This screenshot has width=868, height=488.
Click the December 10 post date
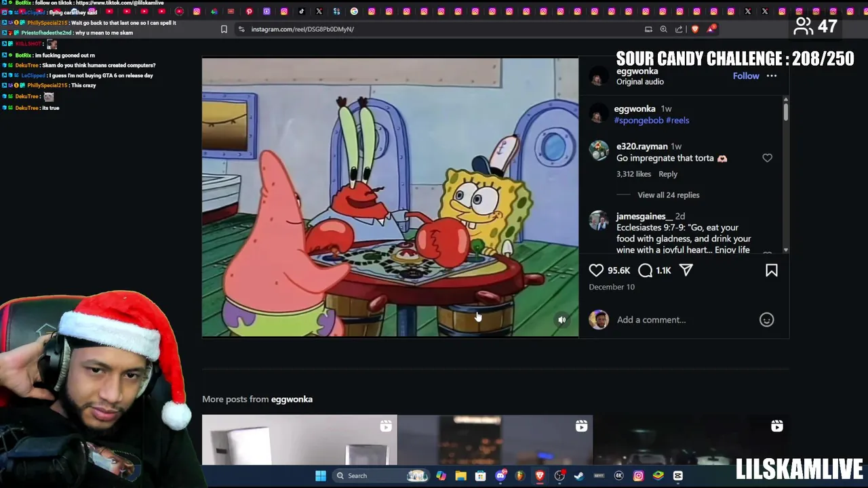click(612, 287)
